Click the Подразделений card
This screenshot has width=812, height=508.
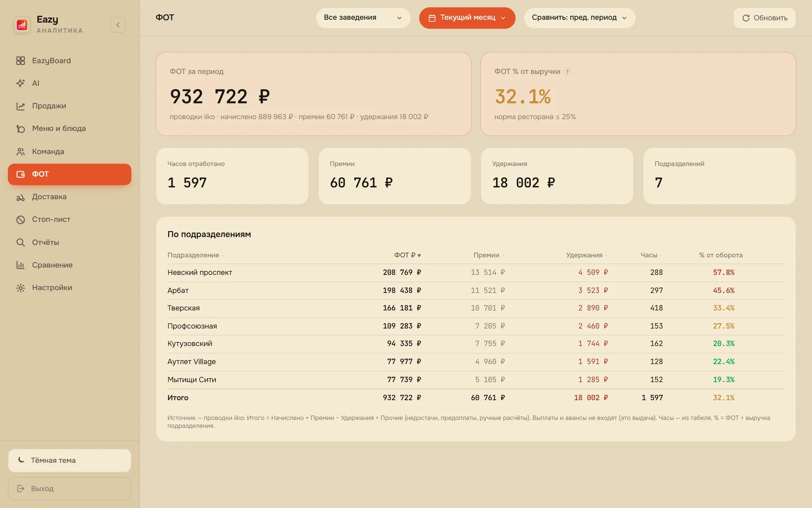[720, 176]
